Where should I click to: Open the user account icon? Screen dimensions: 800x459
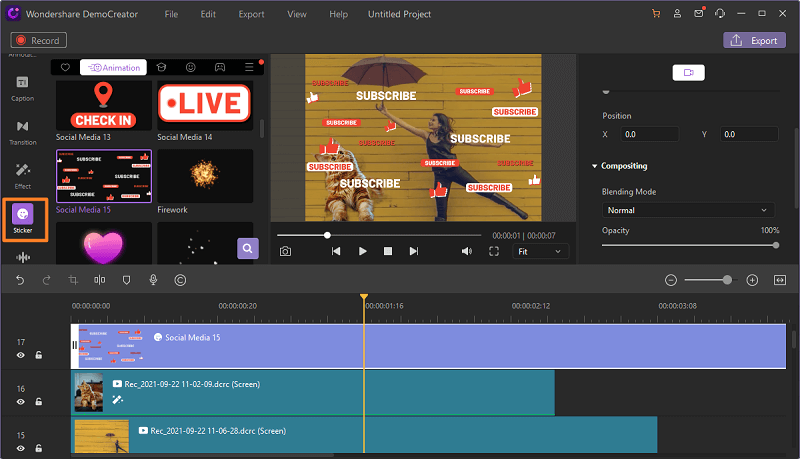(x=677, y=14)
